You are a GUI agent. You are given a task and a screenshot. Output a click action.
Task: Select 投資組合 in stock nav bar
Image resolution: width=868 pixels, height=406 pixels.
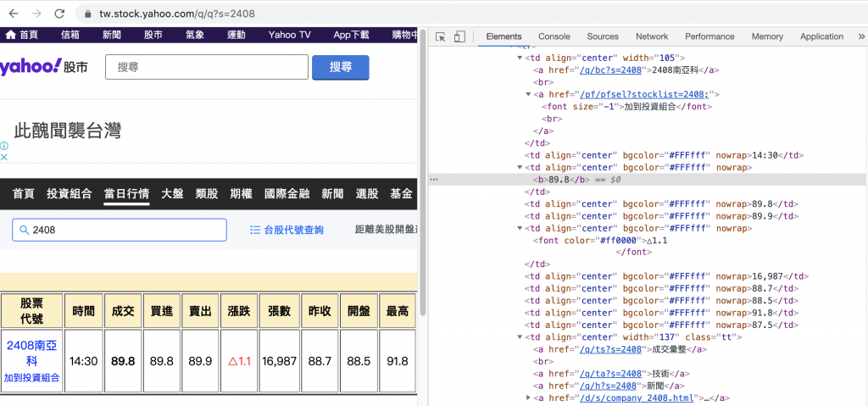click(x=70, y=194)
